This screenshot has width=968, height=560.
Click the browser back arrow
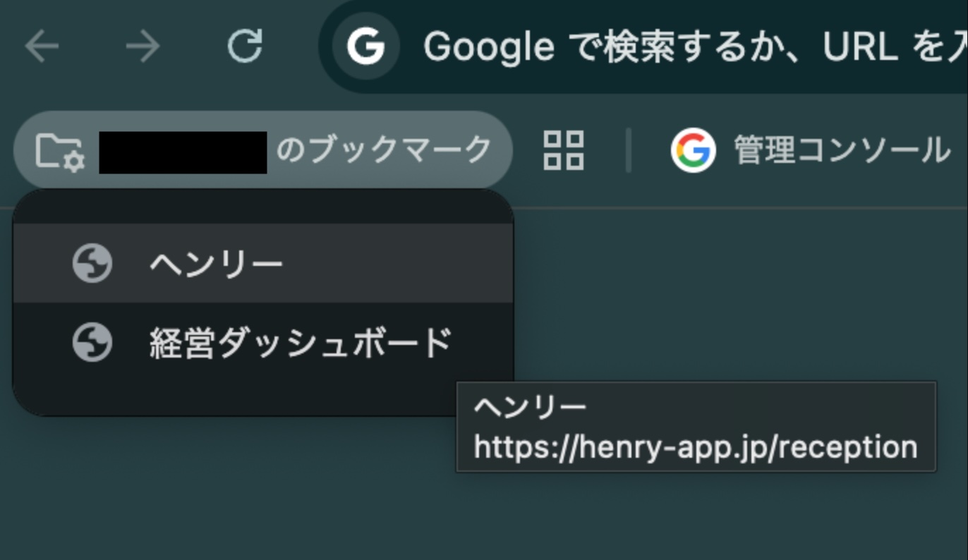point(42,47)
